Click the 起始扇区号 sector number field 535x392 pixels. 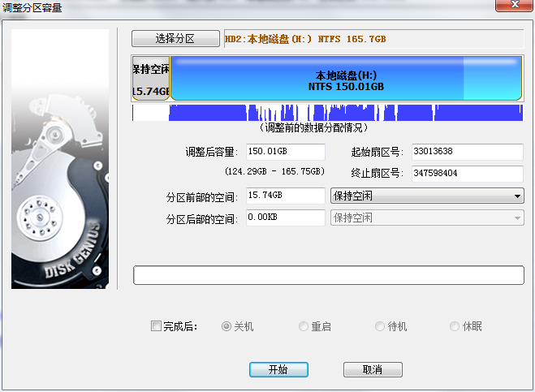[467, 152]
